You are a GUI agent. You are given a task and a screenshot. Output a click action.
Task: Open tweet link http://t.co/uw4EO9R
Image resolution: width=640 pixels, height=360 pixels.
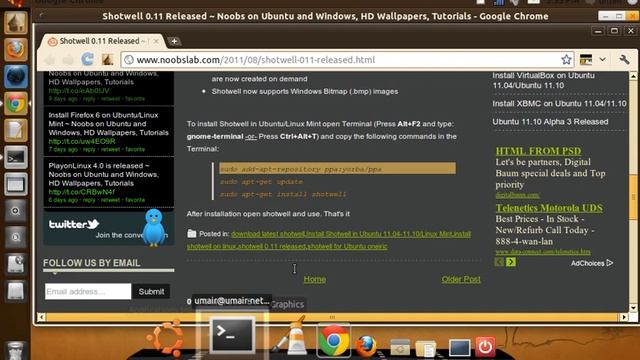(x=82, y=141)
